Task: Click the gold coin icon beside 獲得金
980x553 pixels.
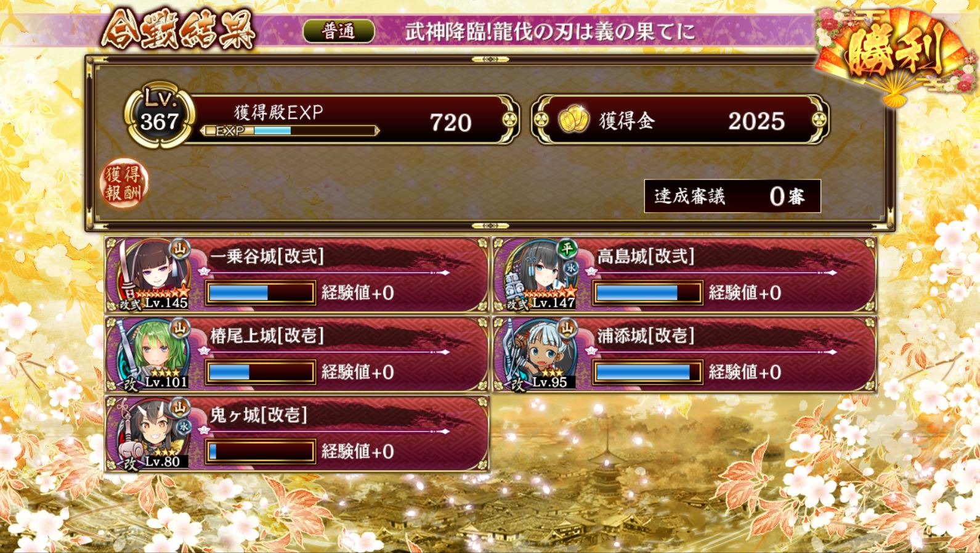Action: [x=574, y=120]
